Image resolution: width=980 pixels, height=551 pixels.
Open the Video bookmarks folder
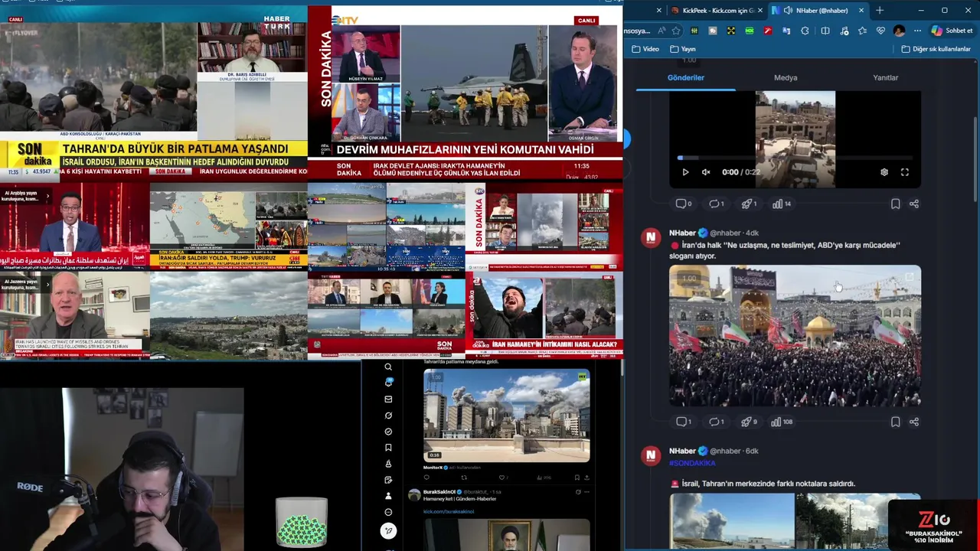click(x=645, y=49)
